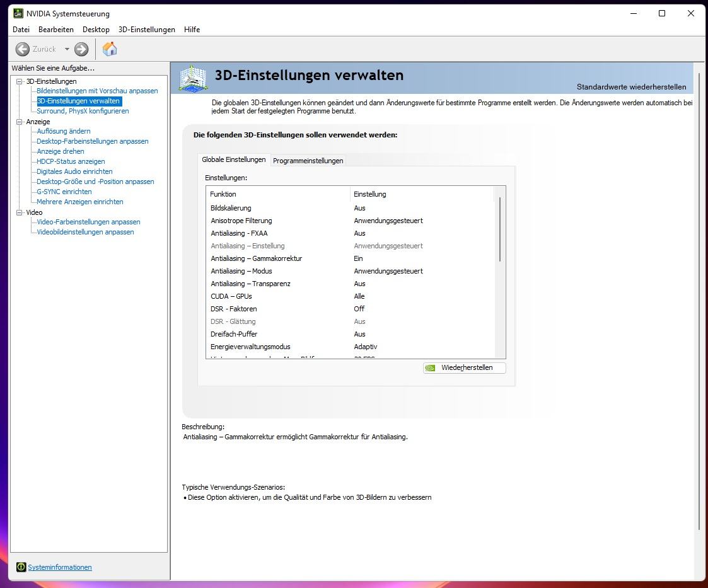Click the Systeminformationen icon
Image resolution: width=708 pixels, height=588 pixels.
pos(21,567)
